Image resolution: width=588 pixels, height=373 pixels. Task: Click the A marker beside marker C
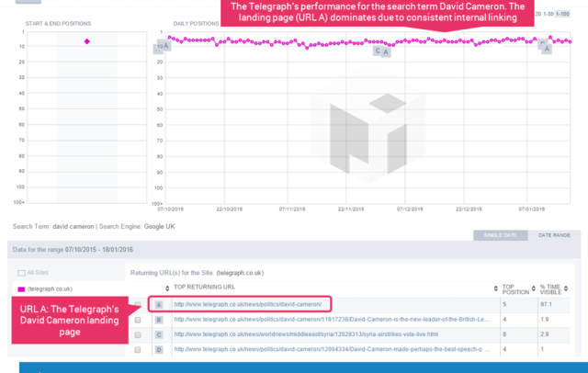coord(386,52)
